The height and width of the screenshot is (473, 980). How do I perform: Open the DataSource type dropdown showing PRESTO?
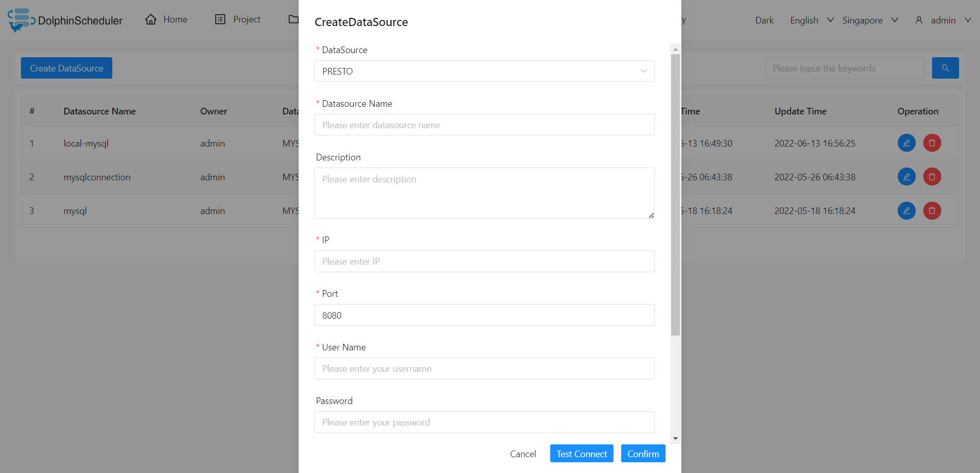pos(484,71)
